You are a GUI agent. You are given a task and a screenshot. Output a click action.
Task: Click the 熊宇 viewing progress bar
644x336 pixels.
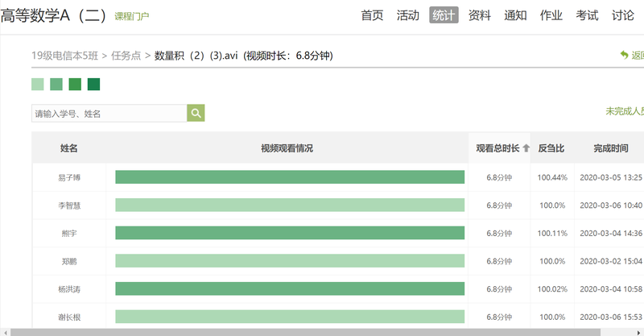[x=290, y=233]
